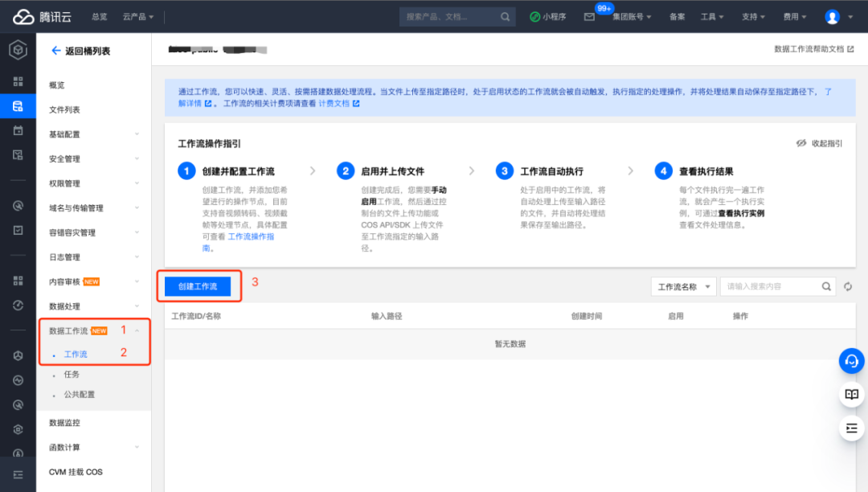The image size is (868, 492).
Task: Select the 任务 submenu item
Action: (72, 375)
